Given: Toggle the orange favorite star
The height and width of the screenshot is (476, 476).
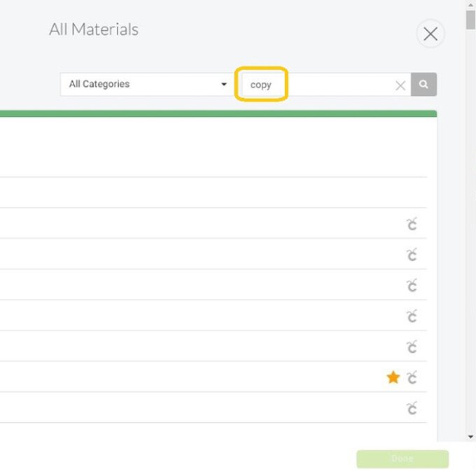Looking at the screenshot, I should 393,378.
